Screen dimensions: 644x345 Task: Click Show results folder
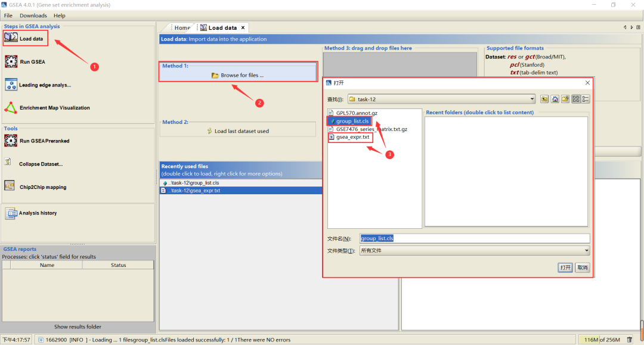coord(78,327)
